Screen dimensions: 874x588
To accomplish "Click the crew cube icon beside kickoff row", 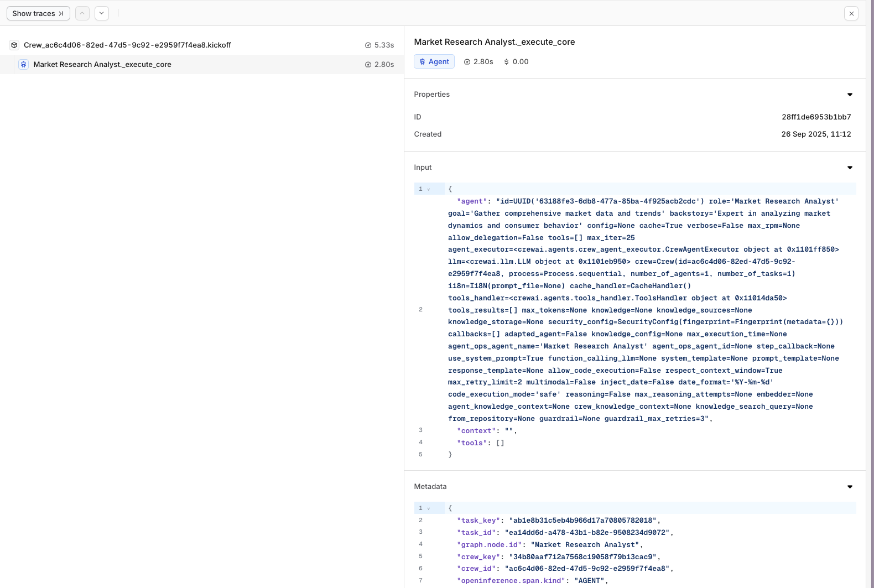I will [14, 45].
